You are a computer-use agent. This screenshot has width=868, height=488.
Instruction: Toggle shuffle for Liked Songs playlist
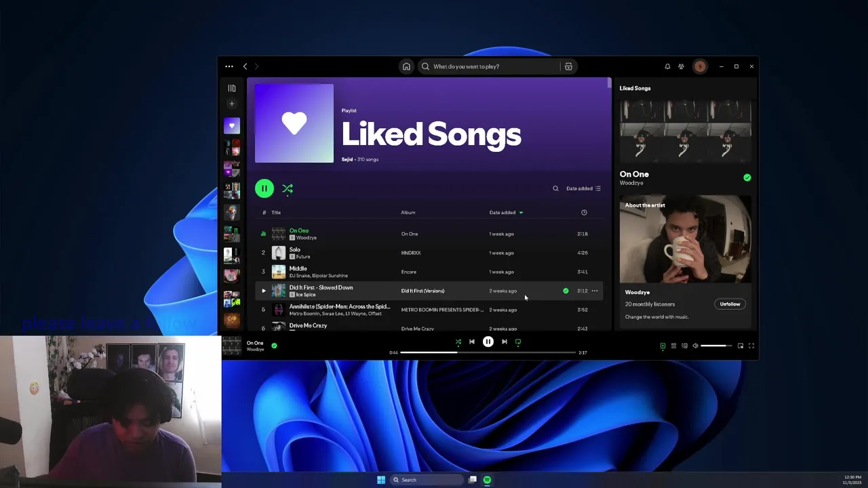(288, 188)
